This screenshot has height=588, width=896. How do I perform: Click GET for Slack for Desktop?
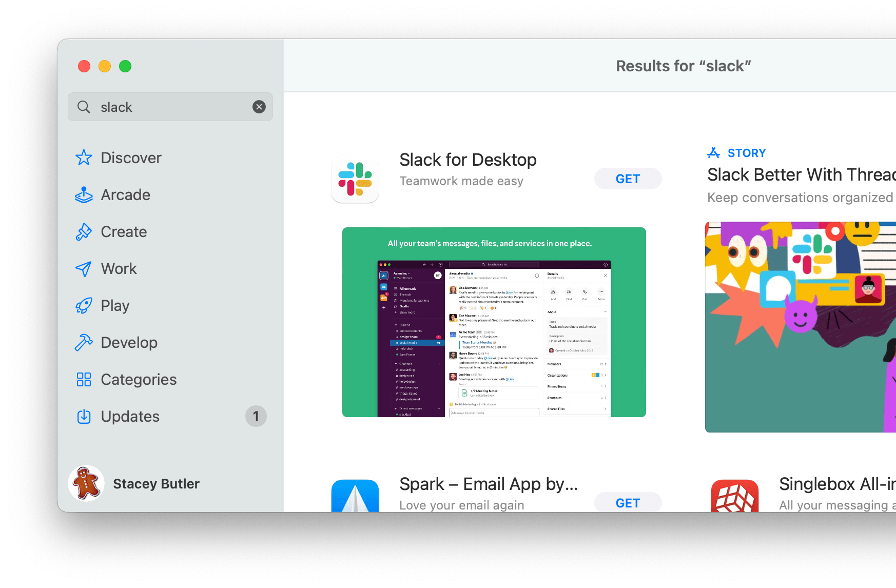(628, 179)
